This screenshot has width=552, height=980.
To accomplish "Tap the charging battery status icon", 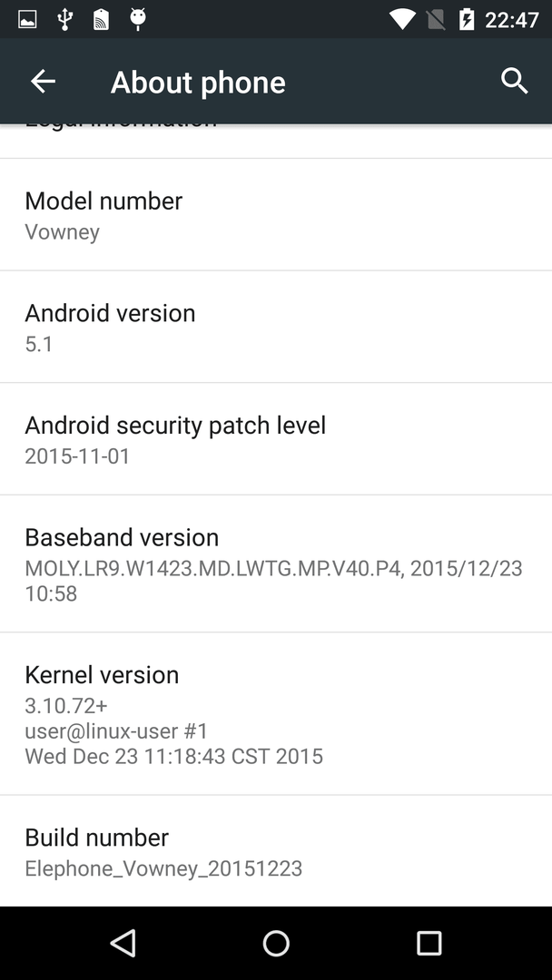I will point(467,19).
